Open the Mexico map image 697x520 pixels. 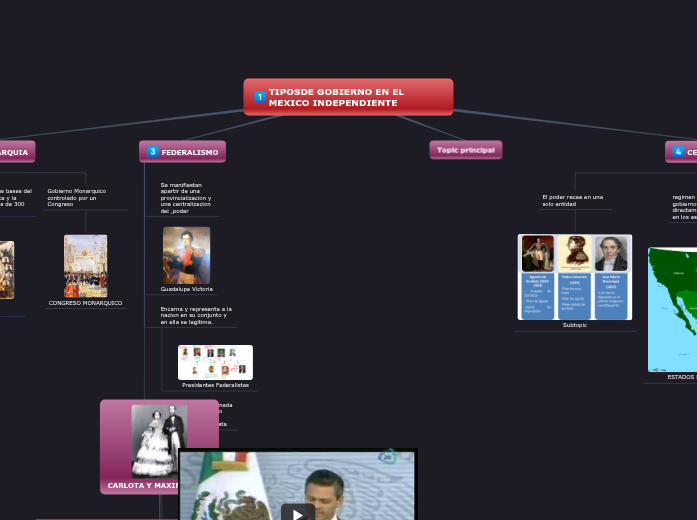[672, 309]
